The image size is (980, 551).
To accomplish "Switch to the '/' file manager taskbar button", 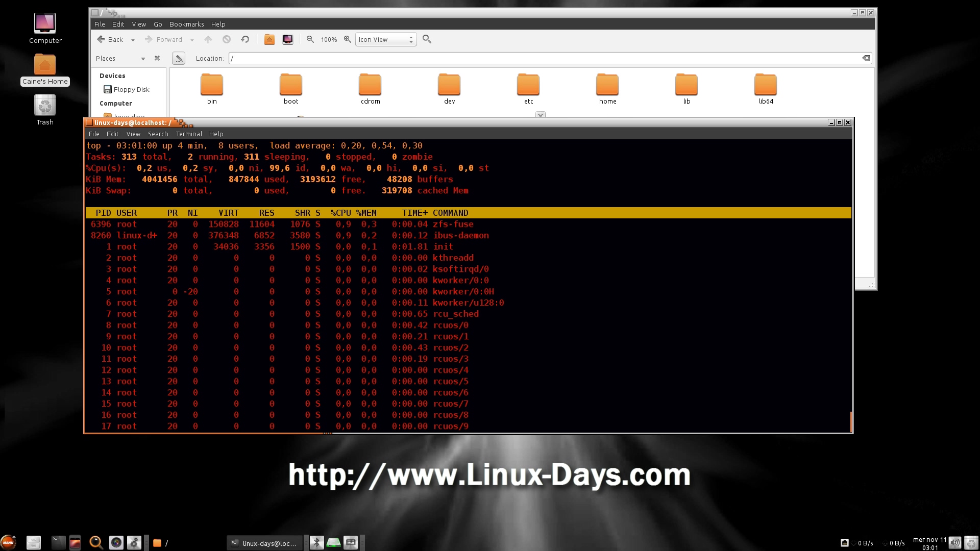I will click(186, 543).
